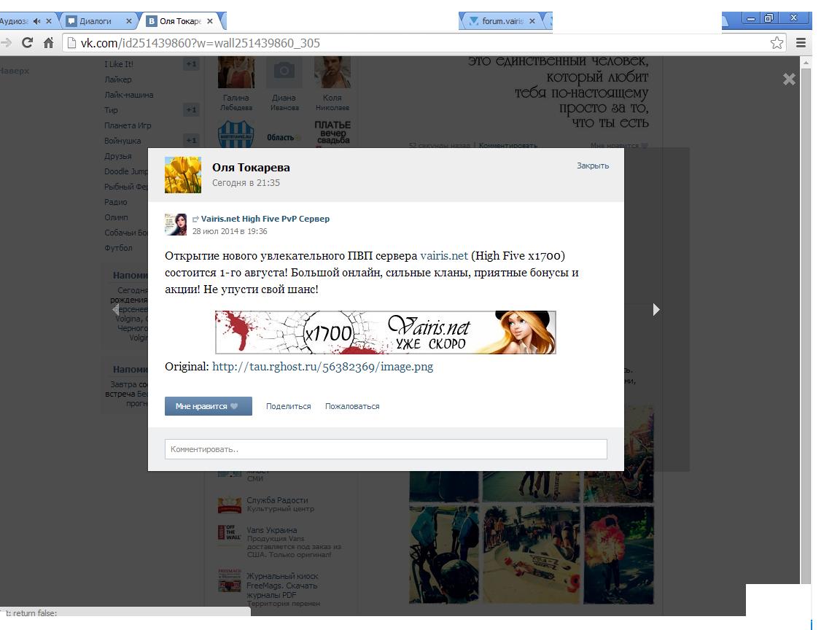The width and height of the screenshot is (840, 630).
Task: Report the post via Пожаловаться
Action: click(x=352, y=406)
